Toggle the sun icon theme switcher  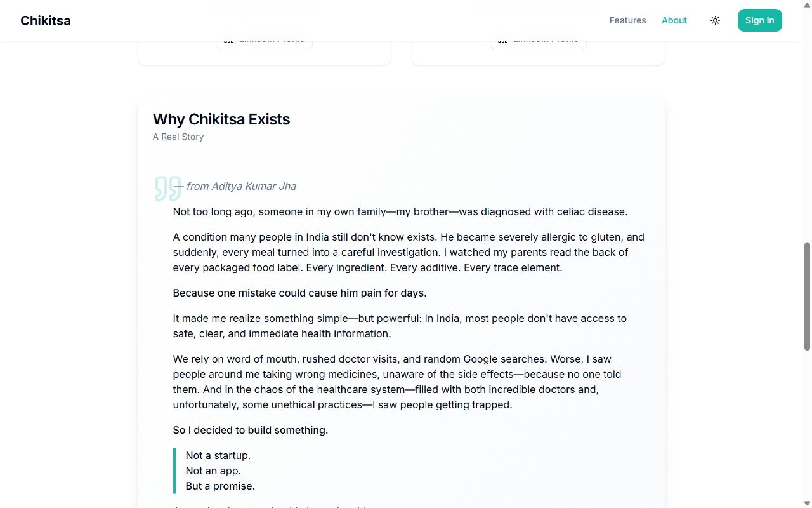715,20
